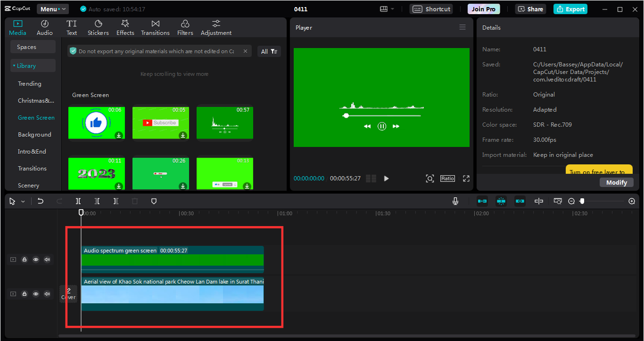Open the Adjustment tab

(216, 28)
